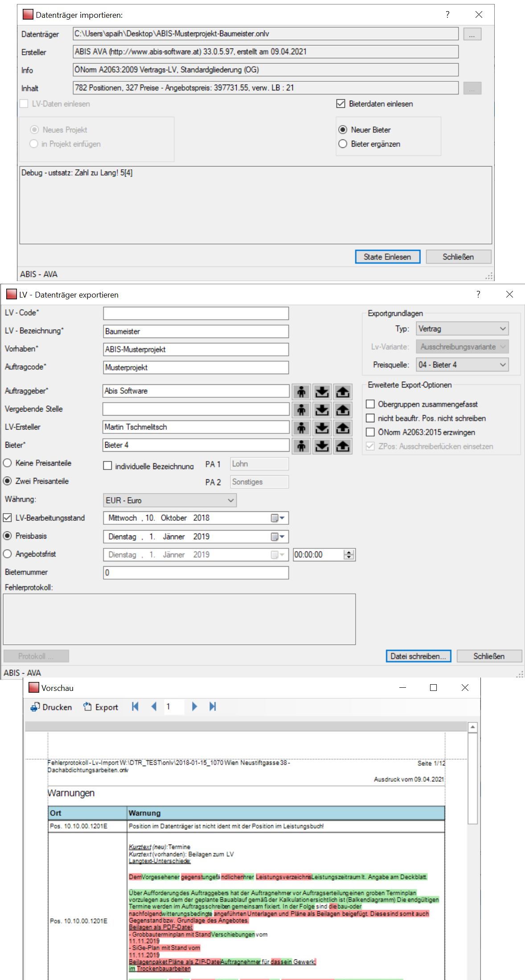Image resolution: width=525 pixels, height=980 pixels.
Task: Click the person icon next to Auftraggeber
Action: pyautogui.click(x=302, y=392)
